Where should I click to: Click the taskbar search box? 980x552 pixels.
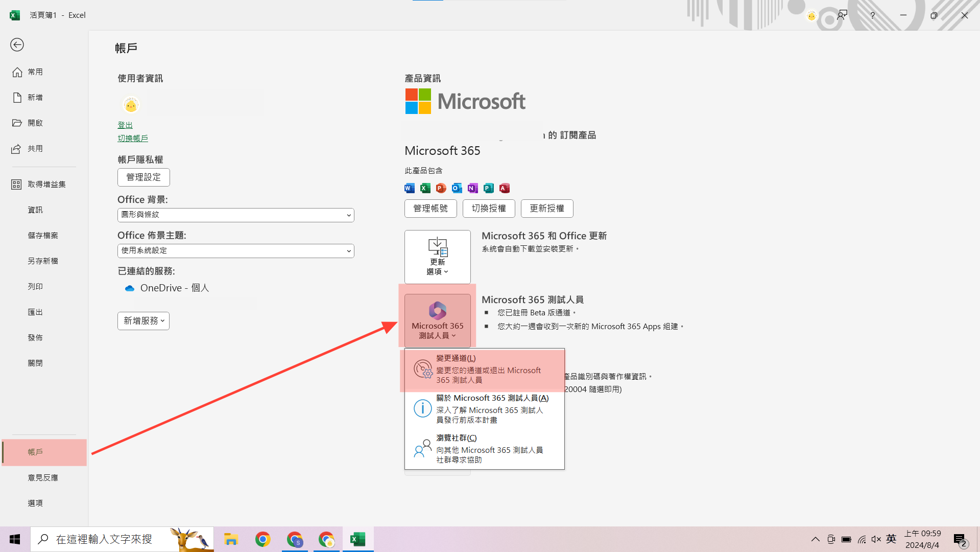click(x=122, y=539)
